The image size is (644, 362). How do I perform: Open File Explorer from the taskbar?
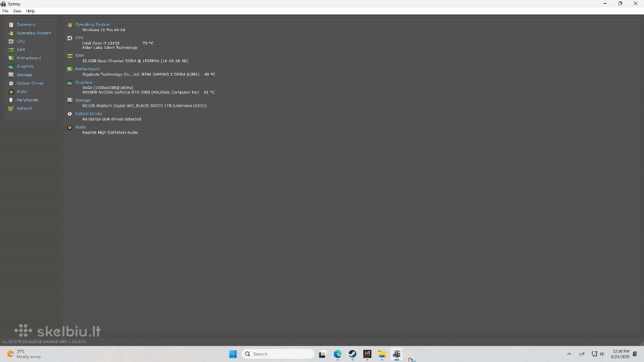coord(382,354)
